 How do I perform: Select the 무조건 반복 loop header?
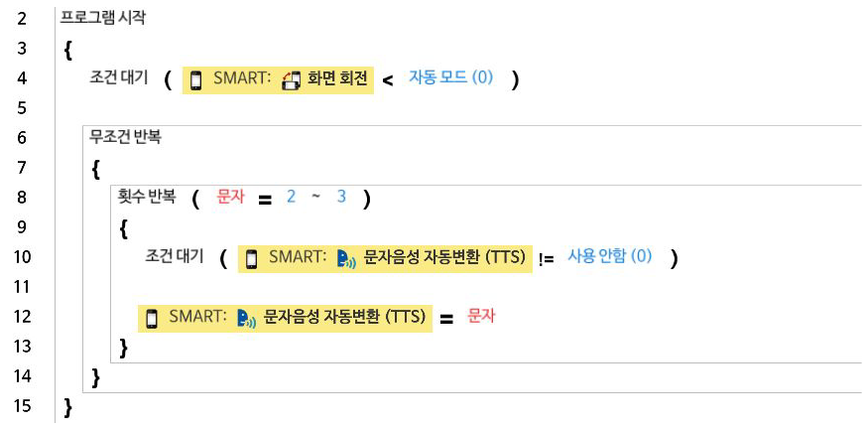[x=125, y=137]
